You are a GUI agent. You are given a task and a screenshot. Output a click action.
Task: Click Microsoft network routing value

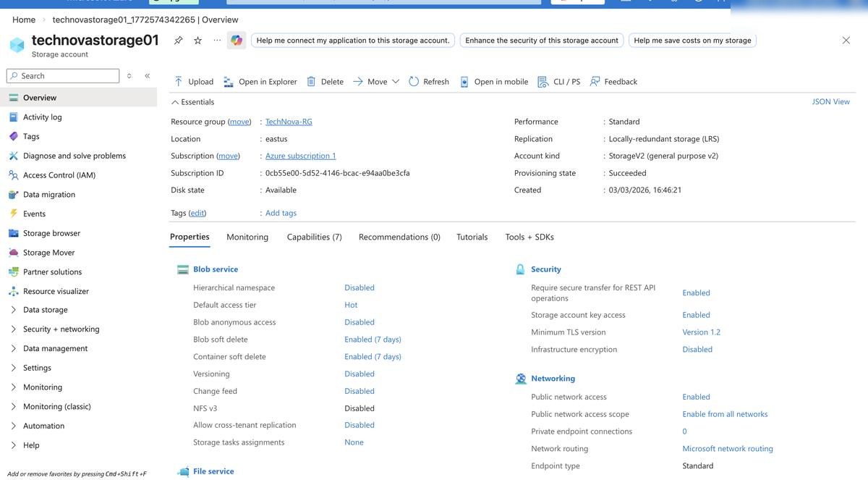[x=728, y=449]
